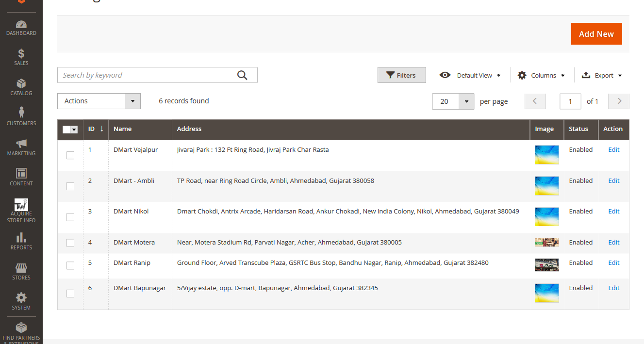The image size is (644, 344).
Task: Edit the DMart Motera store
Action: [614, 242]
